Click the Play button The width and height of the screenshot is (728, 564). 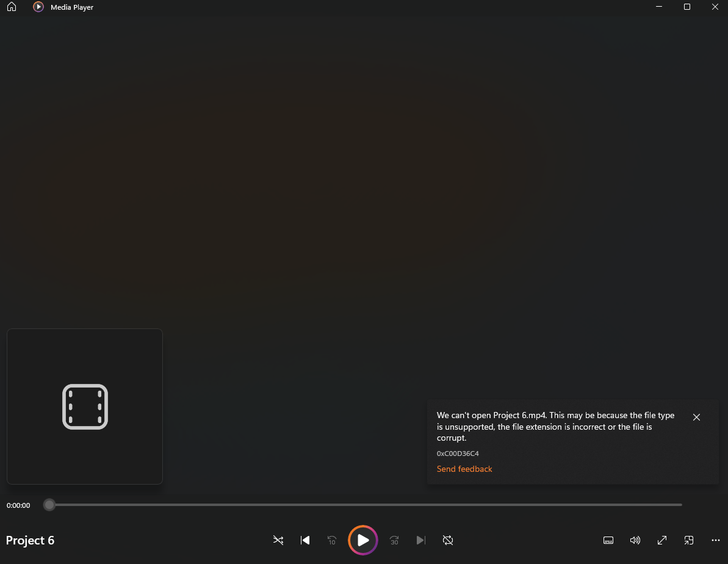point(362,540)
